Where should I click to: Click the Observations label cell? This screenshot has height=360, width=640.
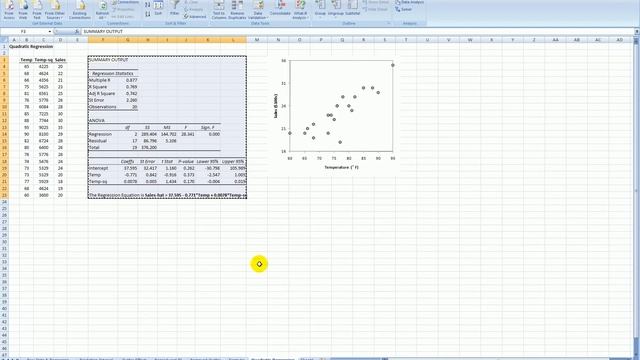[x=102, y=107]
